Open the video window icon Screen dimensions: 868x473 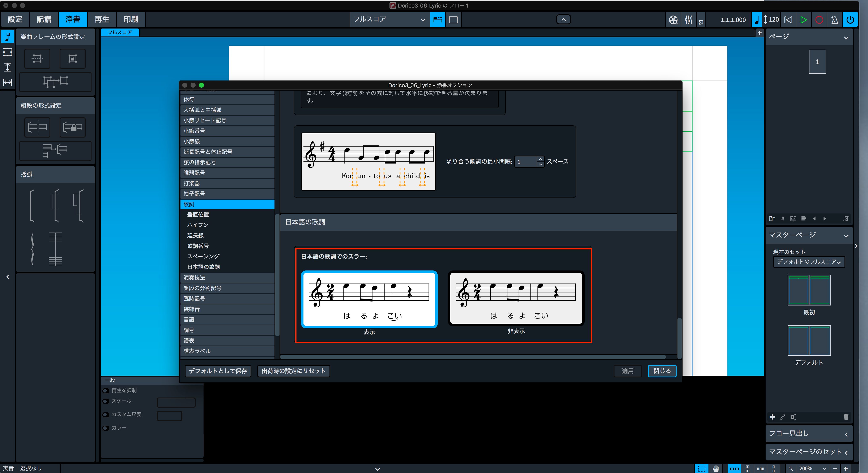click(x=673, y=20)
